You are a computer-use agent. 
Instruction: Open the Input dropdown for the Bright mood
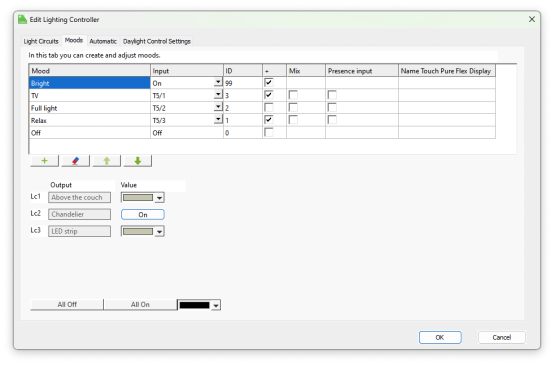point(218,82)
